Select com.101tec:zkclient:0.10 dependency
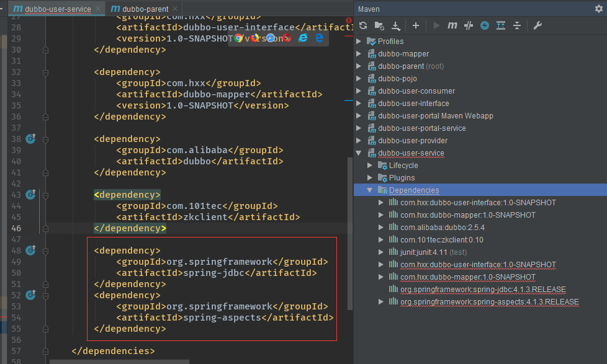Screen dimensions: 607x364 442,239
